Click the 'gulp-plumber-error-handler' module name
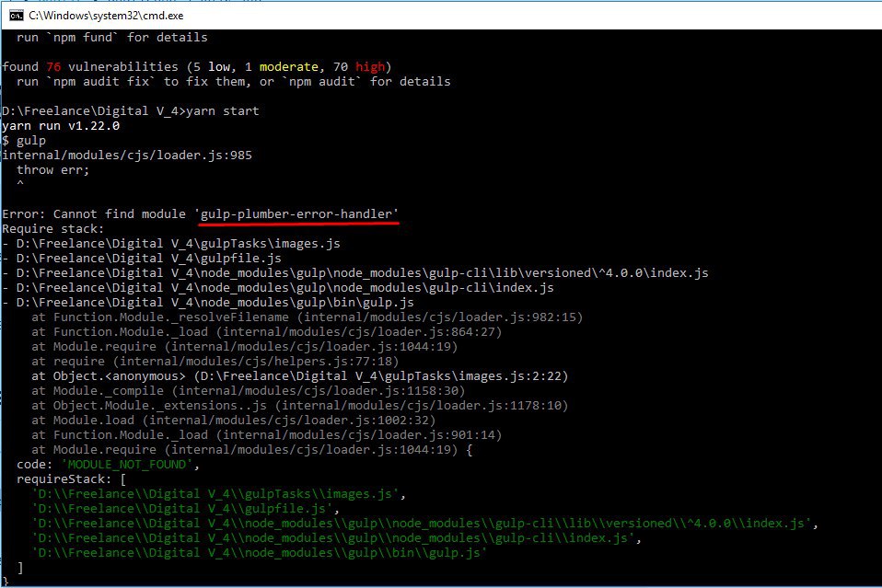Screen dimensions: 882x588 tap(300, 214)
